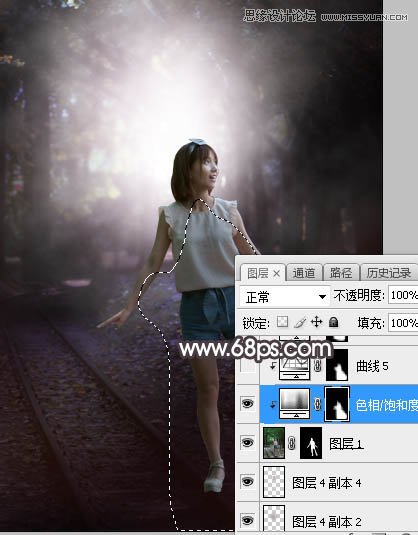Select the layer named 图层 1
Image resolution: width=418 pixels, height=535 pixels.
tap(346, 444)
